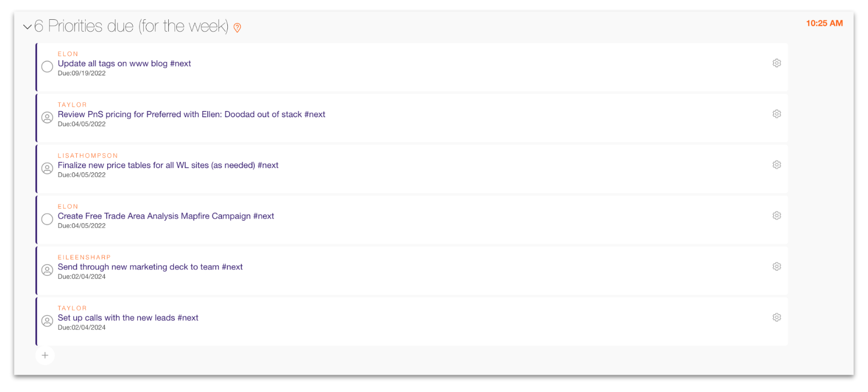The image size is (868, 392).
Task: Open gear icon for Finalize new price tables
Action: (x=776, y=165)
